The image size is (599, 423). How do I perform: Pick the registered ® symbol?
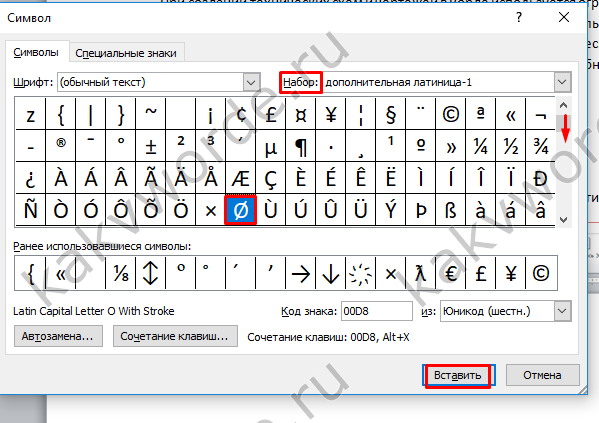[61, 146]
